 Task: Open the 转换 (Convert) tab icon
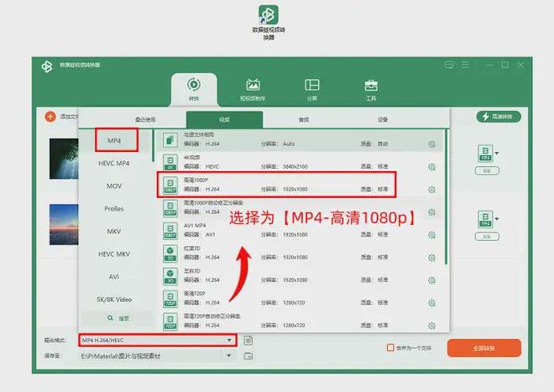(x=193, y=88)
